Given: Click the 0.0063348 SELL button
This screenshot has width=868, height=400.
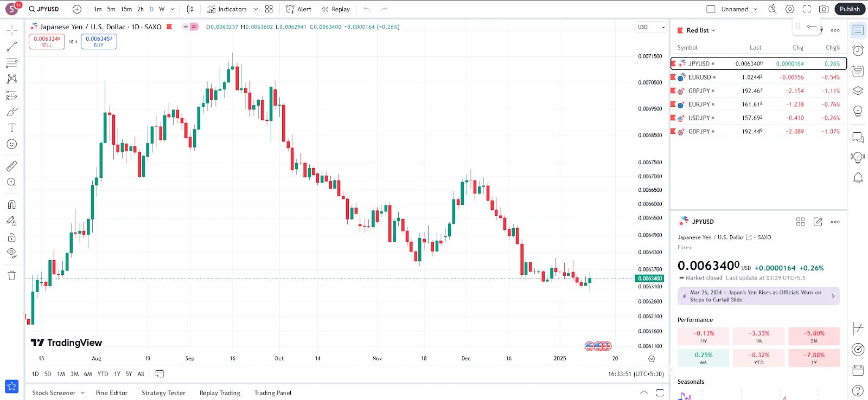Looking at the screenshot, I should [47, 41].
